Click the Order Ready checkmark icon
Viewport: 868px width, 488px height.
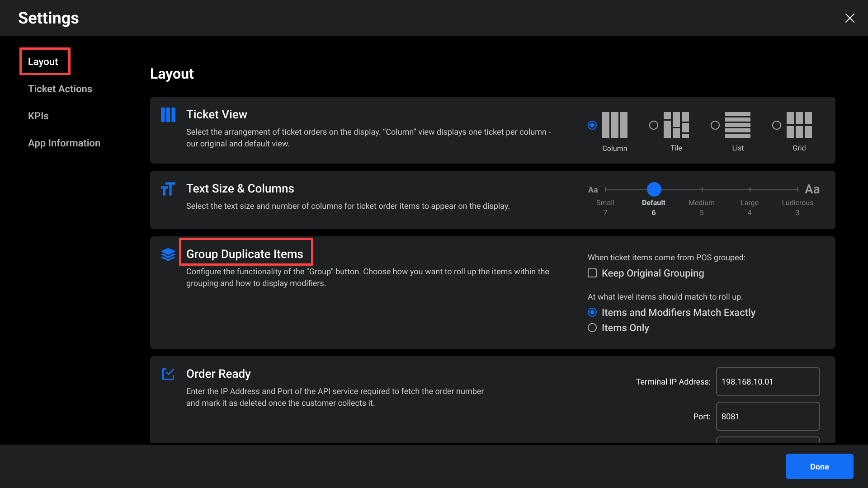[168, 374]
